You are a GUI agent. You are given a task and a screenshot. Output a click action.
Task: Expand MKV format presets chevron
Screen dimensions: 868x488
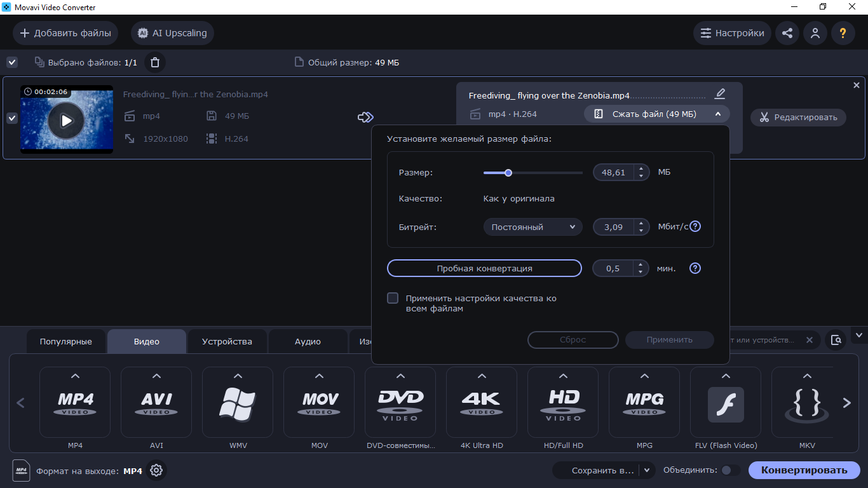(x=807, y=376)
